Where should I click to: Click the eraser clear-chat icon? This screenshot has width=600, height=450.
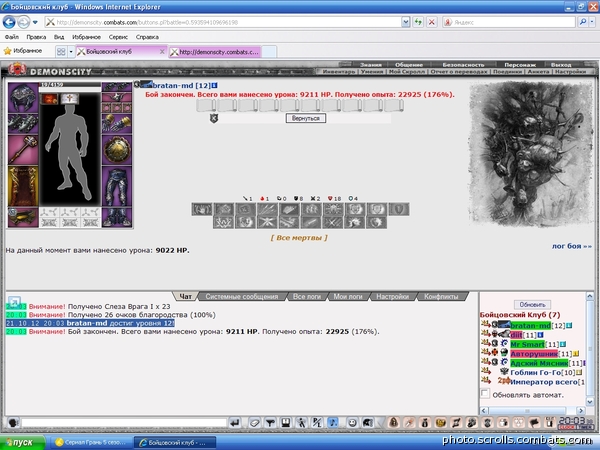[254, 423]
